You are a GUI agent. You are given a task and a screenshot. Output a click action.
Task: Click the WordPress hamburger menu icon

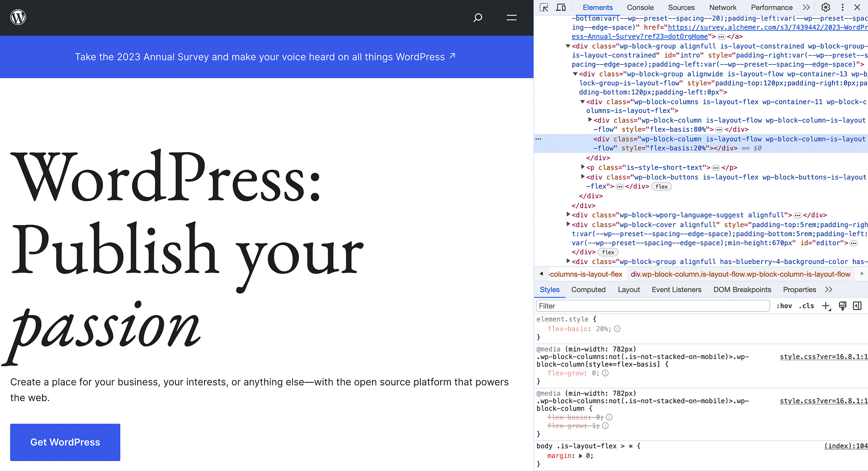[511, 17]
